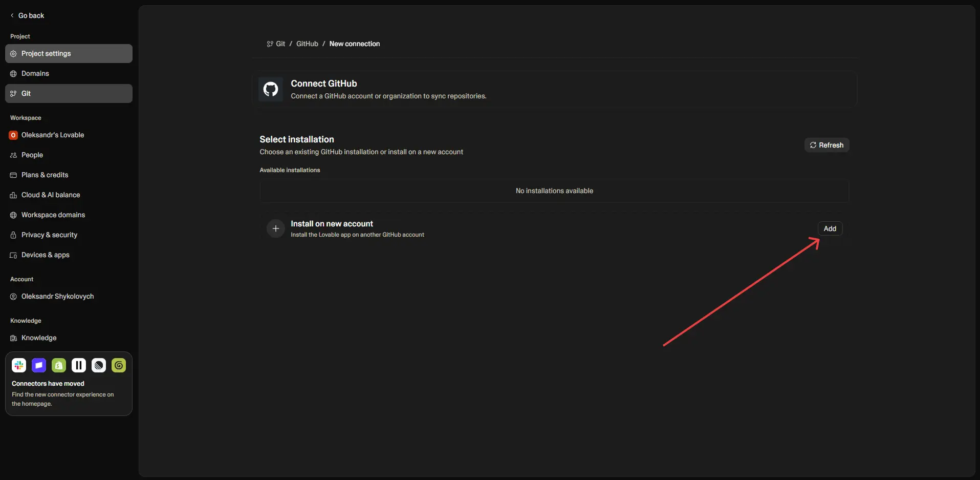980x480 pixels.
Task: Open Privacy & security settings
Action: tap(69, 235)
